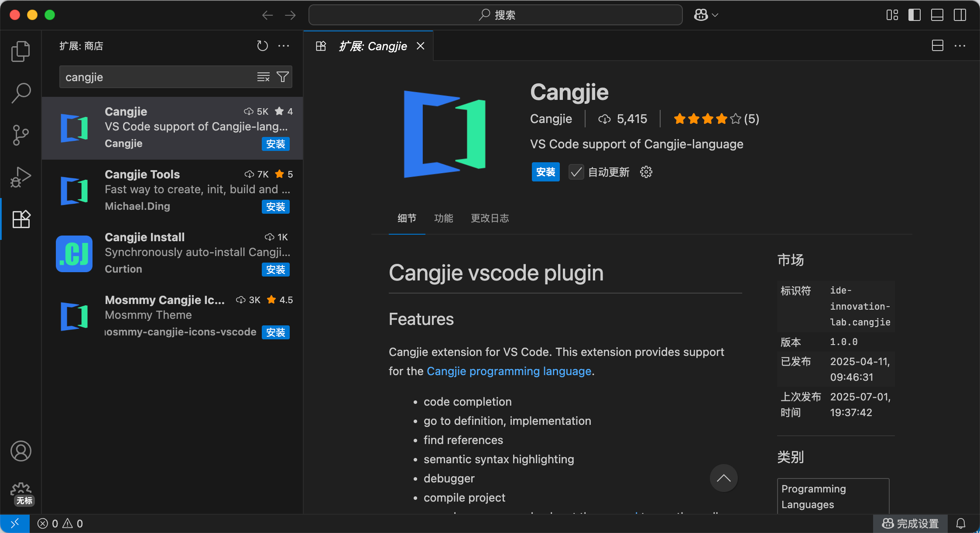Open the extension filter dropdown
The image size is (980, 533).
pos(282,77)
